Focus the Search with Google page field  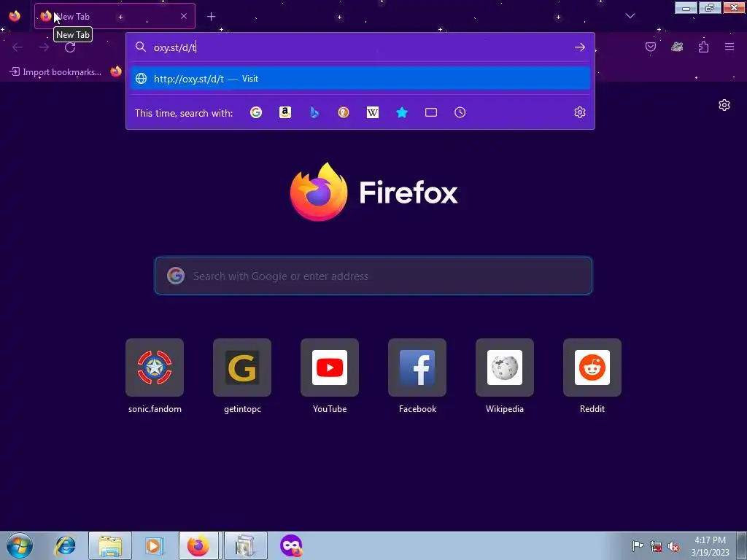pyautogui.click(x=373, y=276)
